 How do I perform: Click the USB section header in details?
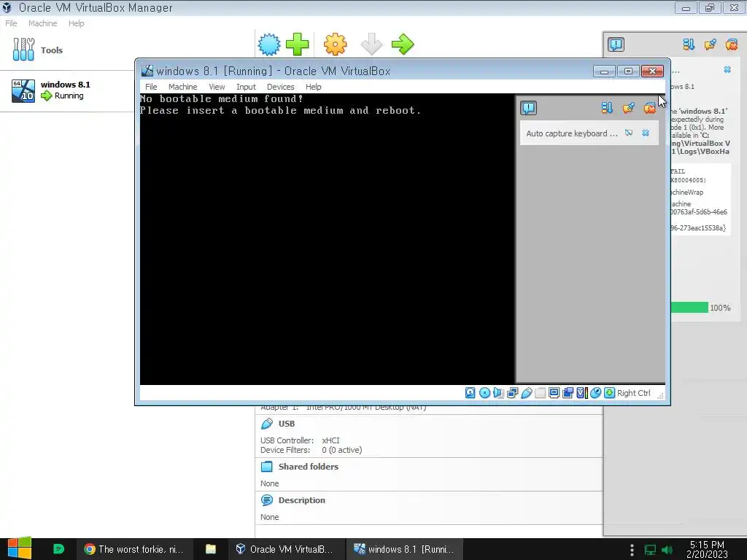pyautogui.click(x=286, y=424)
